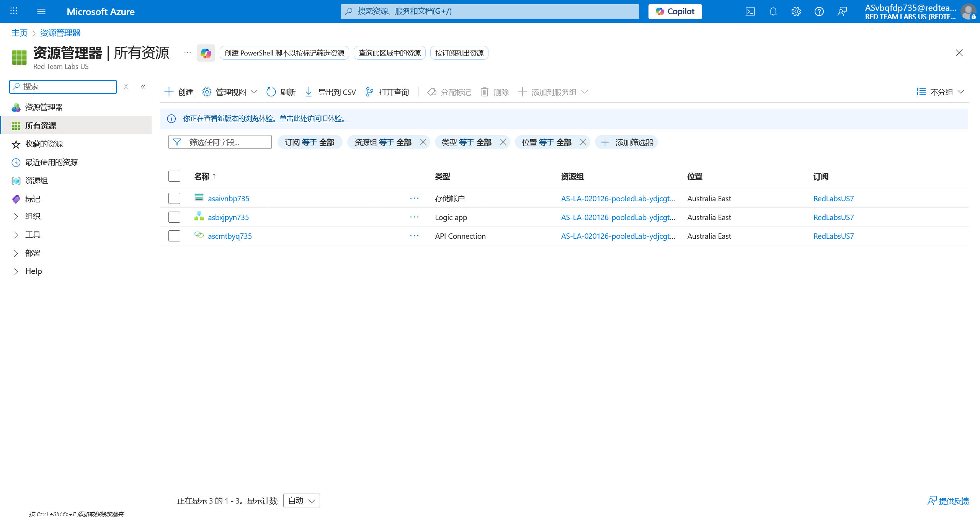Open the 不分组 grouping dropdown
980x520 pixels.
pos(941,92)
